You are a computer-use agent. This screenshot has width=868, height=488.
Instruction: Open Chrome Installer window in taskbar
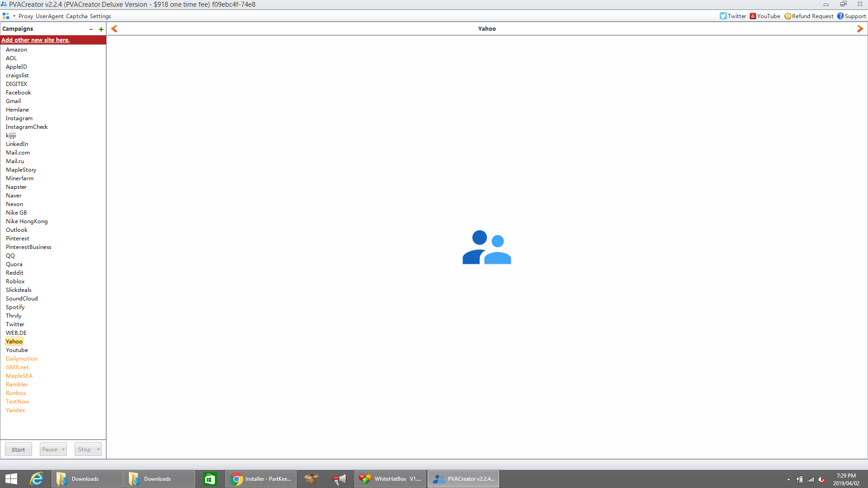point(261,479)
